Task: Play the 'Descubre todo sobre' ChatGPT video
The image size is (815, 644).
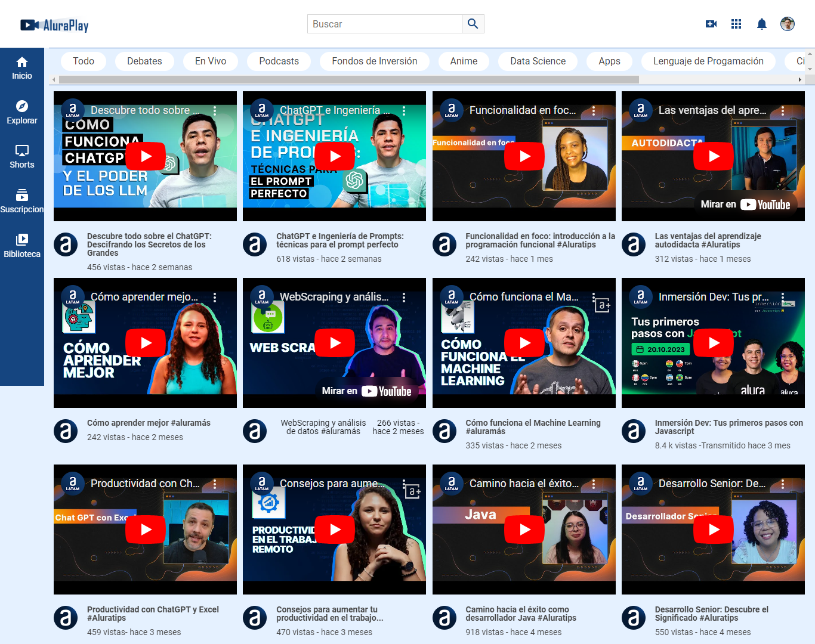Action: pos(146,156)
